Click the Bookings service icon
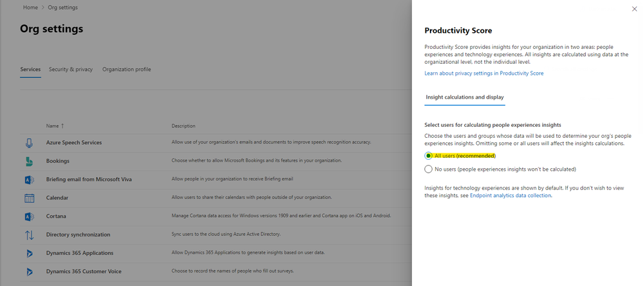 [x=29, y=161]
